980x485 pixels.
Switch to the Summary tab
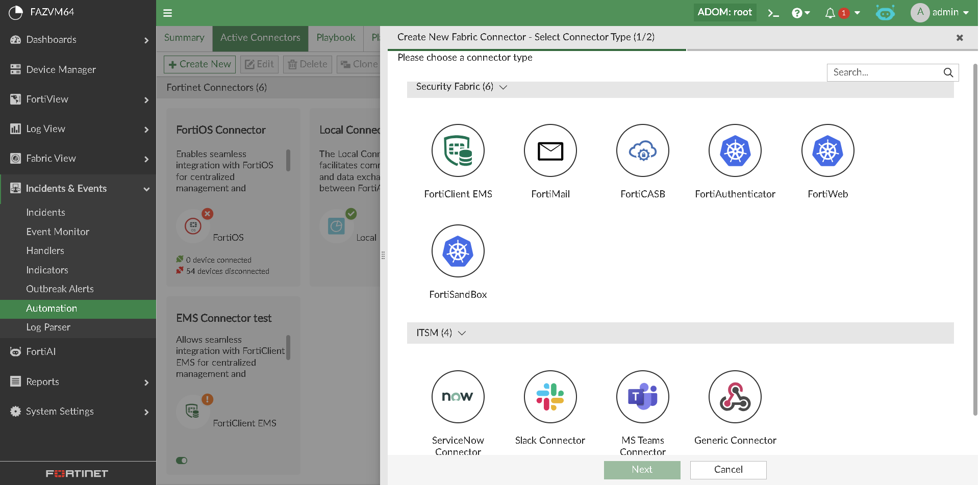pos(184,38)
